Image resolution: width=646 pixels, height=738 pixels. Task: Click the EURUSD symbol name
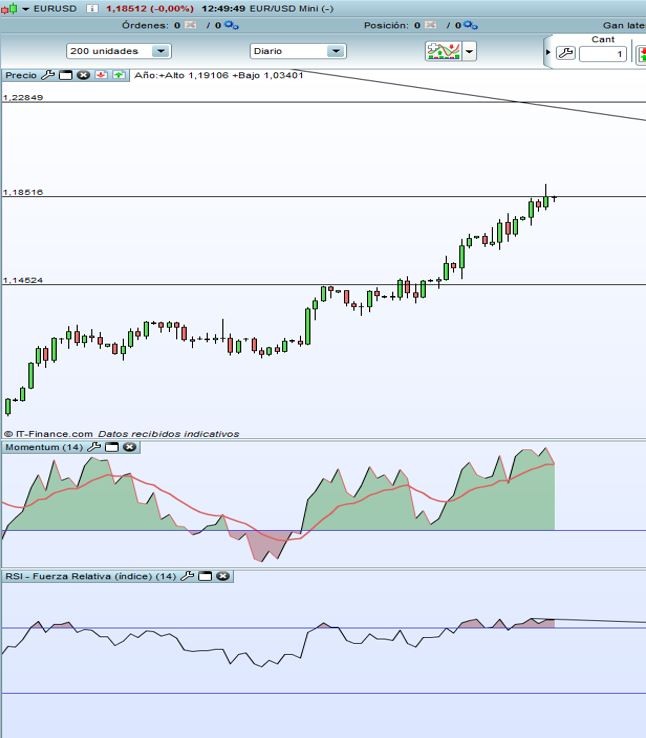point(55,8)
